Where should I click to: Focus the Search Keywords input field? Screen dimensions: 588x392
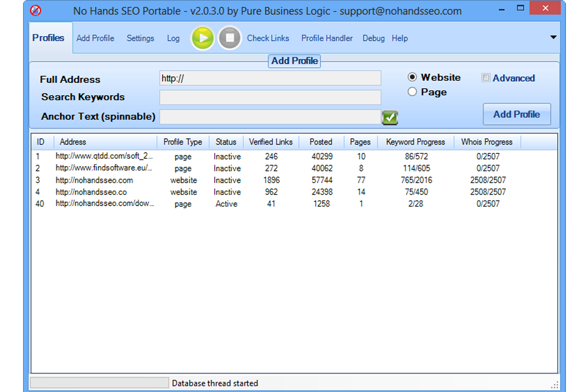(270, 97)
